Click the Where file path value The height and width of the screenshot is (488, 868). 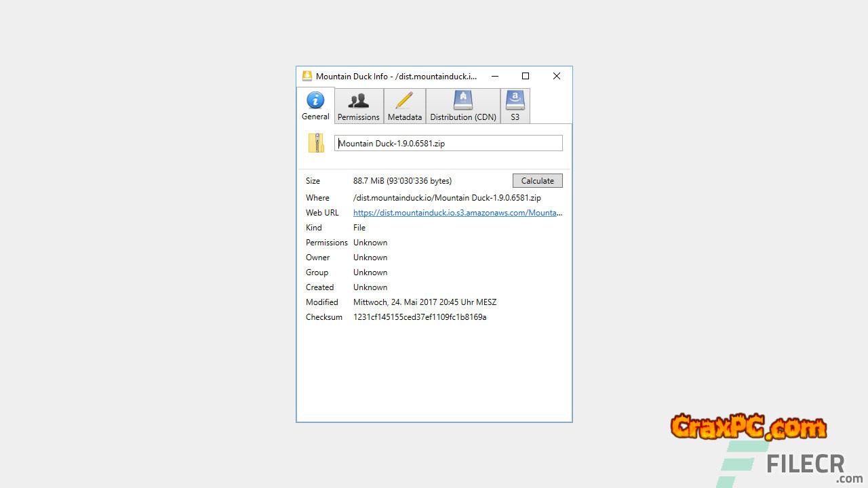click(x=447, y=198)
